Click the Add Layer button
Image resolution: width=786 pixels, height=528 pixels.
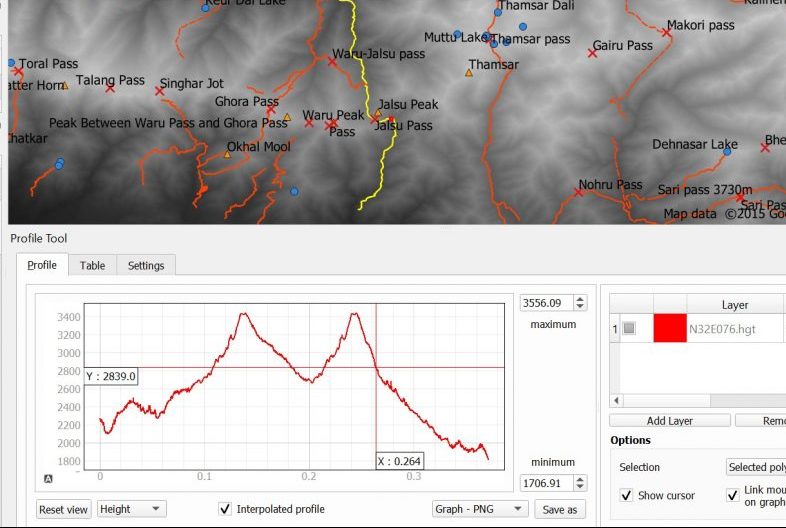pyautogui.click(x=670, y=421)
